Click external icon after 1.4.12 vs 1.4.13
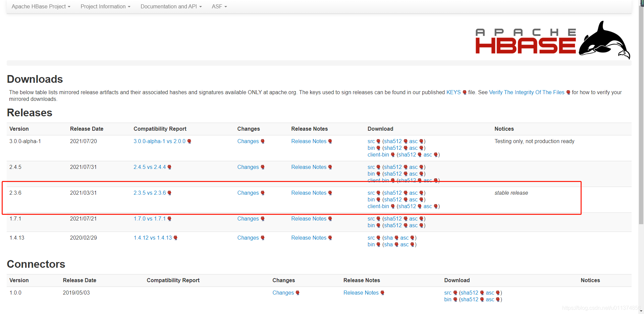The width and height of the screenshot is (644, 314). (x=175, y=238)
